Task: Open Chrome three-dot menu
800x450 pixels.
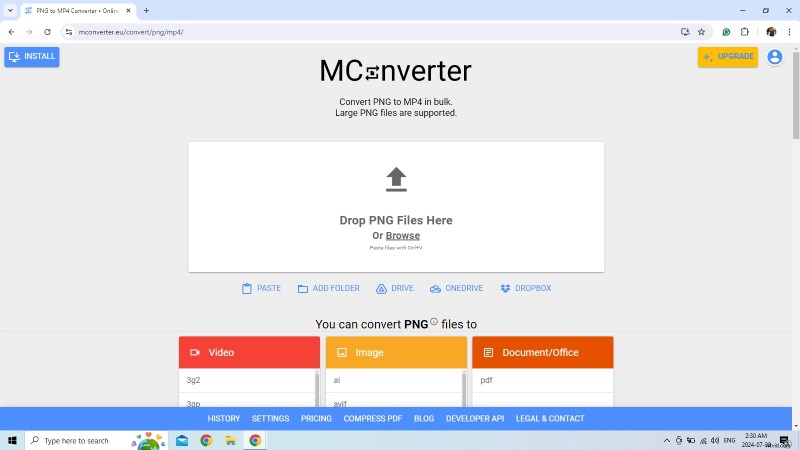Action: (x=789, y=32)
